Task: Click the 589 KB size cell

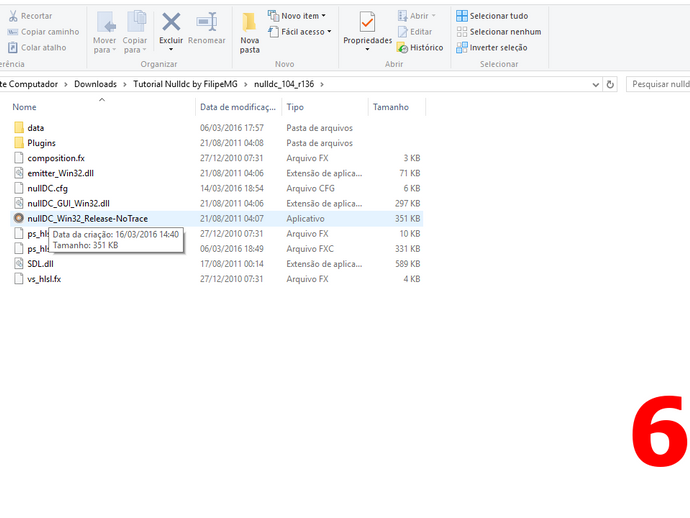Action: (x=407, y=264)
